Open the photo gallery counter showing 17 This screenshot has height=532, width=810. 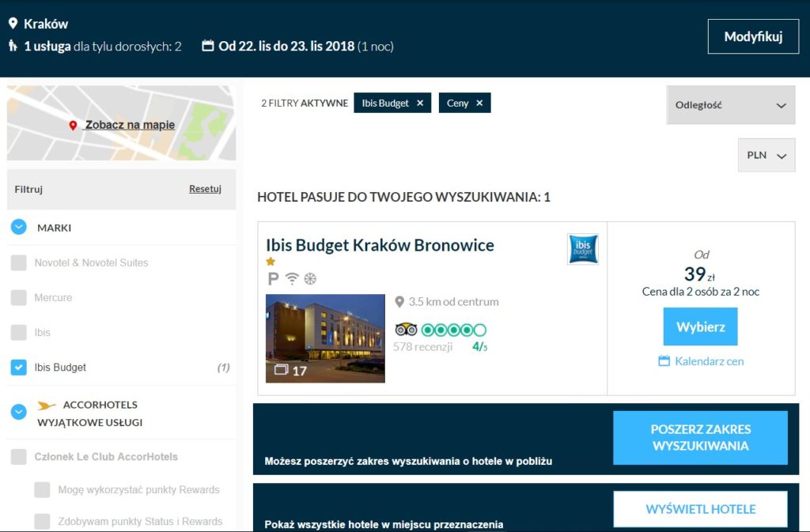click(x=290, y=371)
